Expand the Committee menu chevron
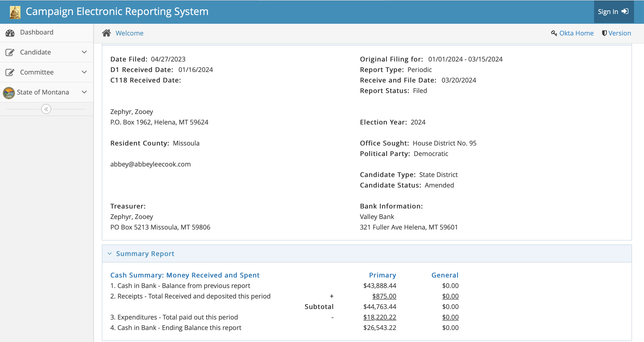 pyautogui.click(x=84, y=72)
